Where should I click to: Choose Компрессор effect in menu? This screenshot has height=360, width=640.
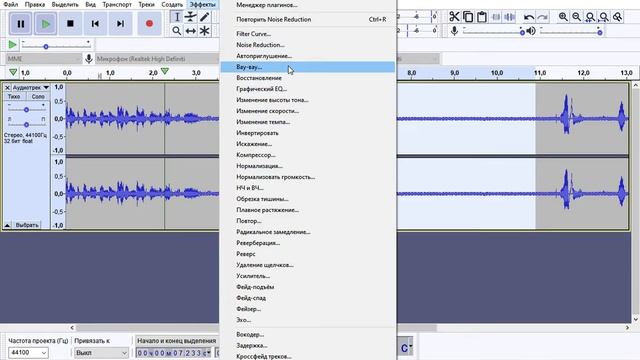pos(308,155)
